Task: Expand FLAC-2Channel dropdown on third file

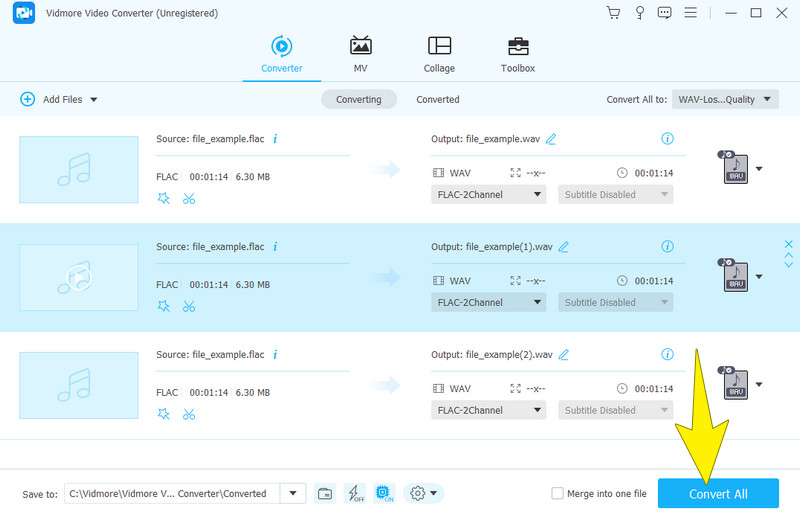Action: tap(489, 410)
